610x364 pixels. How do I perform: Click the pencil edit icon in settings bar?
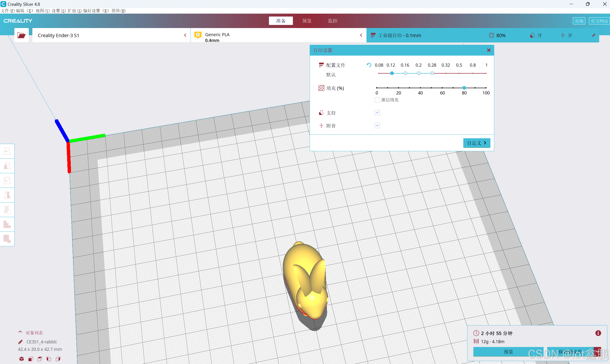pos(593,35)
